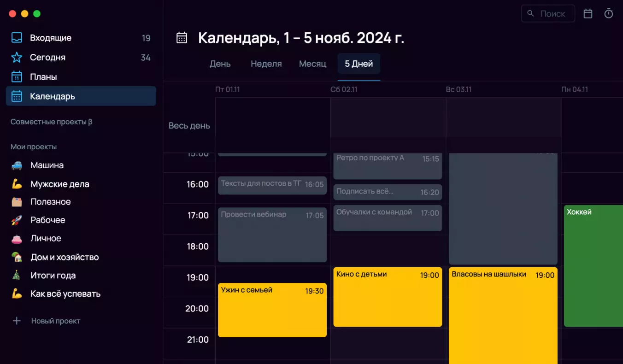Click the Сб 02.11 day header
This screenshot has height=364, width=623.
click(x=344, y=89)
